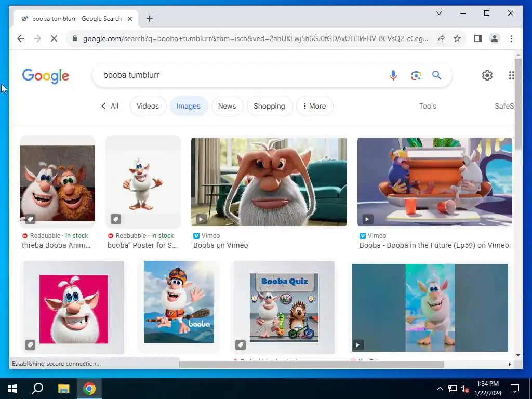
Task: Click the 'threba Booba Anim...' title link
Action: coord(56,245)
